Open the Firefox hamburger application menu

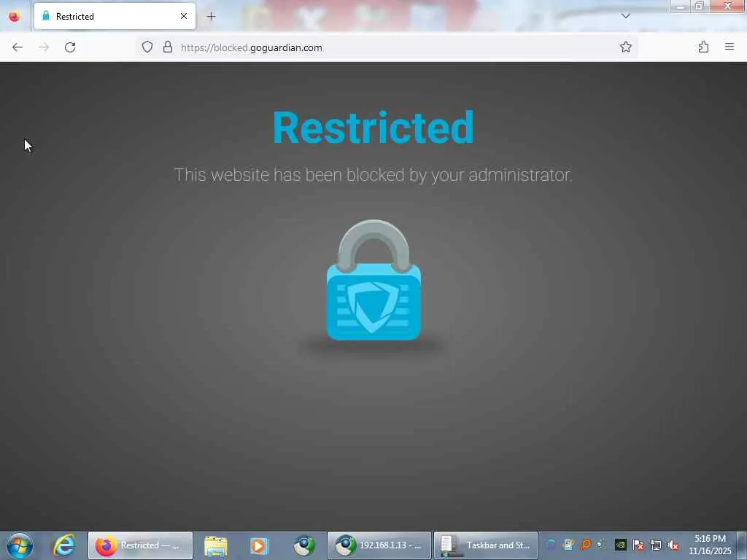pos(729,47)
